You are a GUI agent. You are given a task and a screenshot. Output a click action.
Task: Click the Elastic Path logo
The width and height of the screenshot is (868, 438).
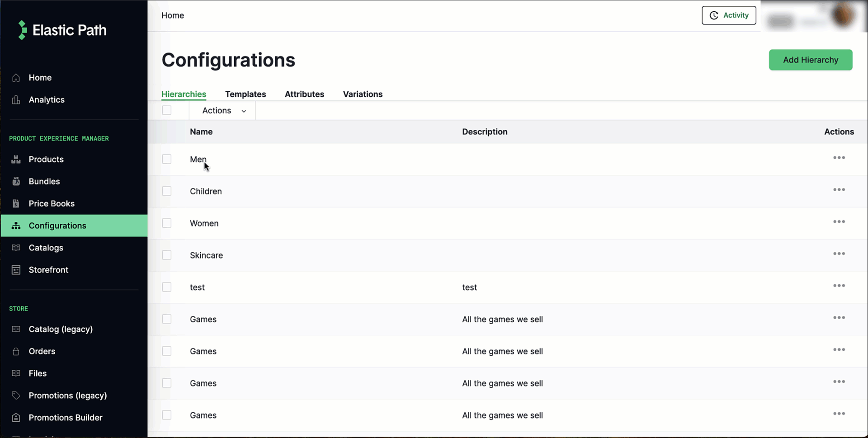coord(62,30)
